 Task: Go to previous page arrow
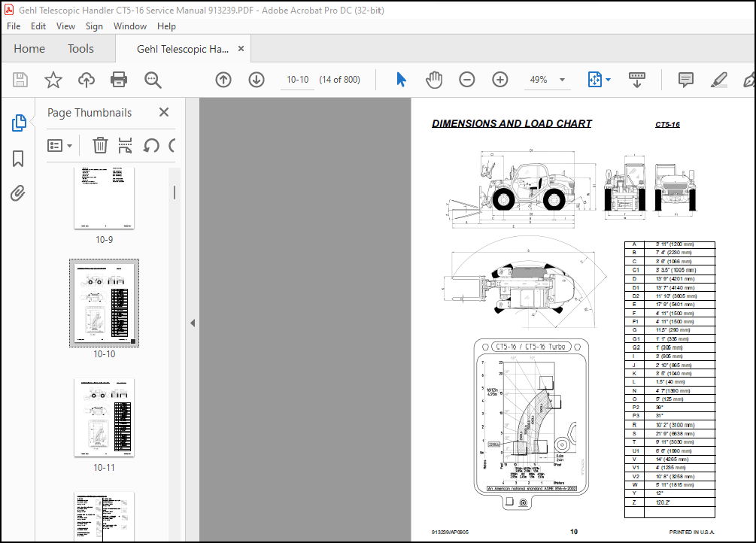point(223,80)
